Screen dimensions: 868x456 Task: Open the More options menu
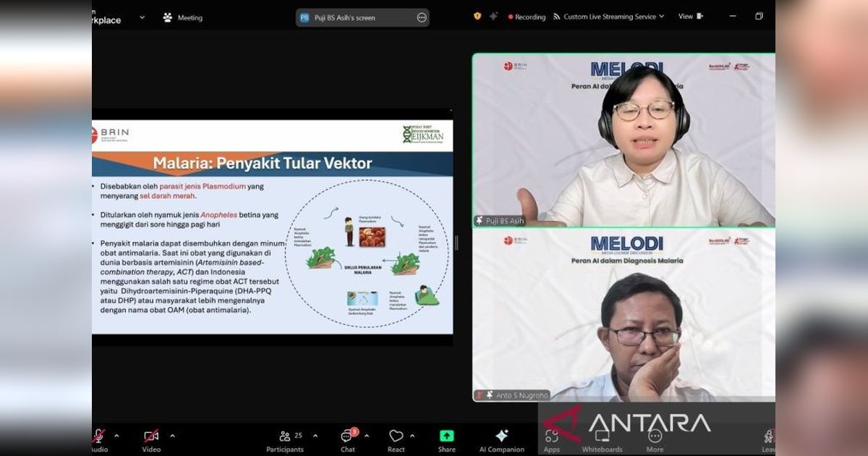point(655,441)
